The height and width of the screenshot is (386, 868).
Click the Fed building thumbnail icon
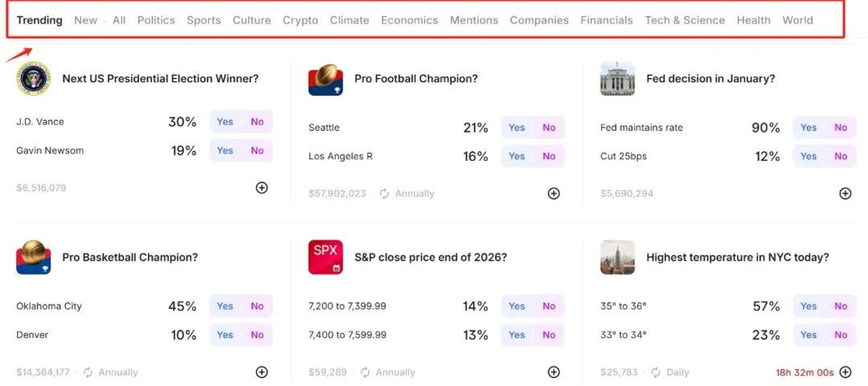tap(617, 79)
